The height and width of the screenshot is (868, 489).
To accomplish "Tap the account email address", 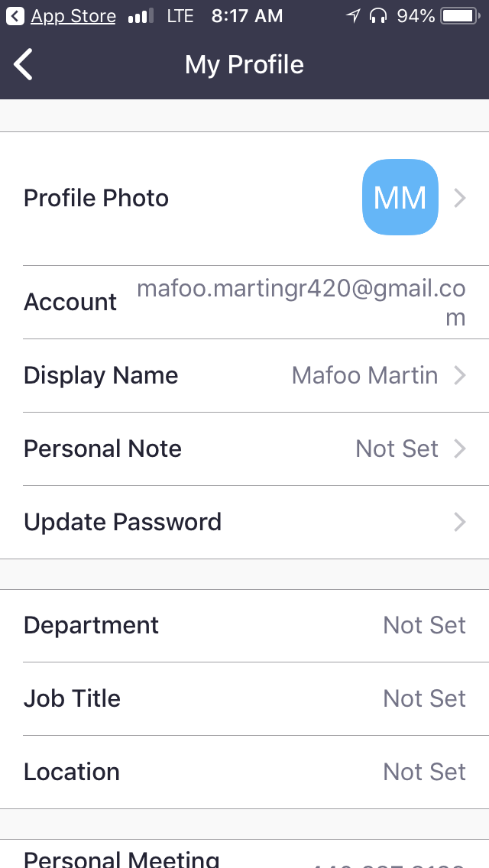I will (301, 303).
